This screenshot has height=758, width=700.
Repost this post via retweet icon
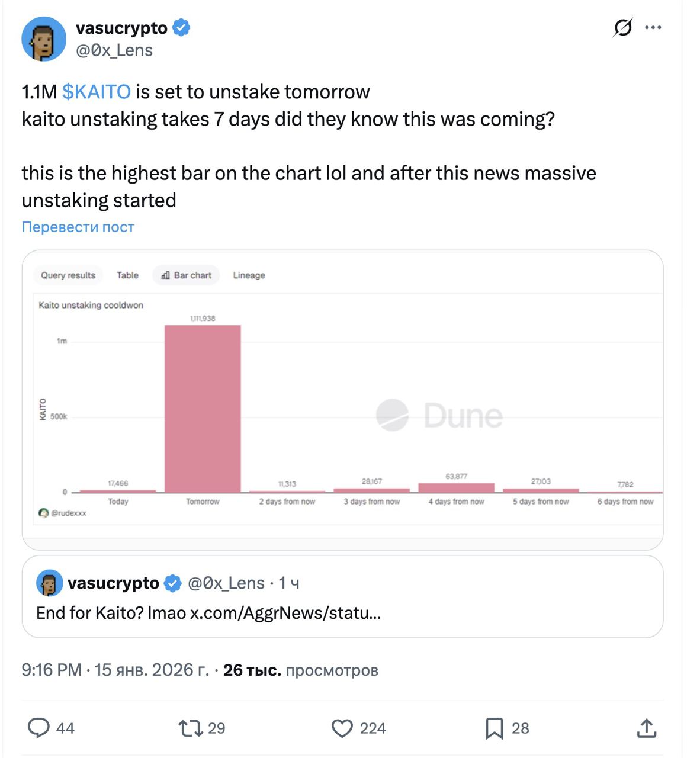(191, 728)
